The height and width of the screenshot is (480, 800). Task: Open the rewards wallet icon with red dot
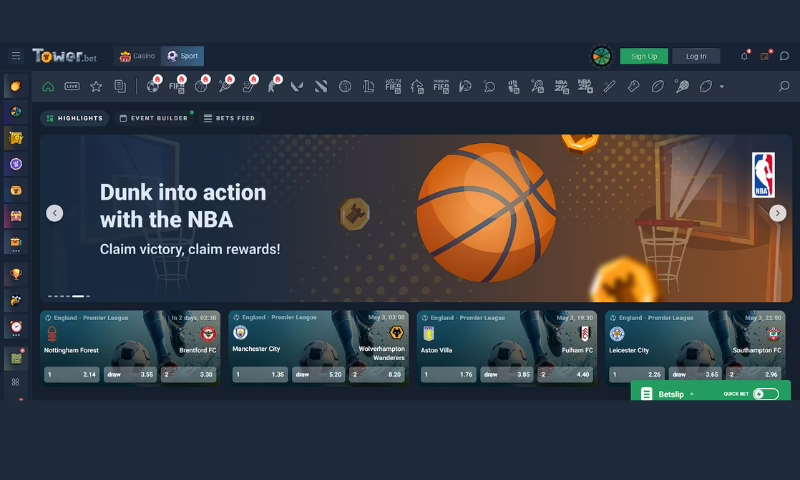click(765, 56)
